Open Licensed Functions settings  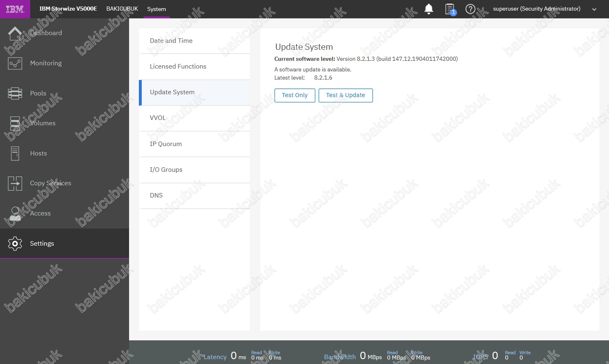pyautogui.click(x=194, y=67)
